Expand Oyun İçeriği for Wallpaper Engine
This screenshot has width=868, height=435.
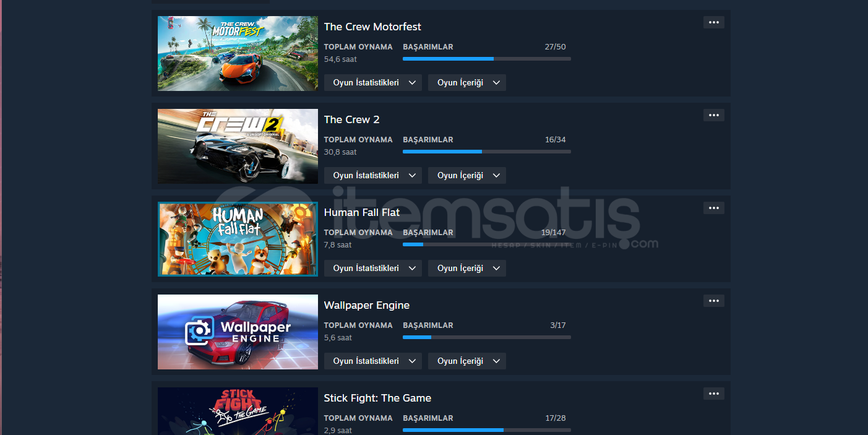pyautogui.click(x=467, y=361)
